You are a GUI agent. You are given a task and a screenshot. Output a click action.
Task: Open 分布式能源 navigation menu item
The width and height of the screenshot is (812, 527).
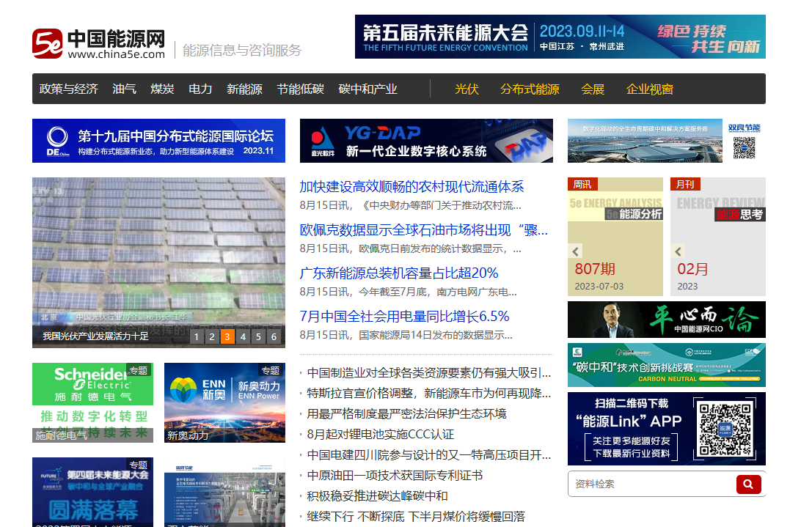click(530, 89)
